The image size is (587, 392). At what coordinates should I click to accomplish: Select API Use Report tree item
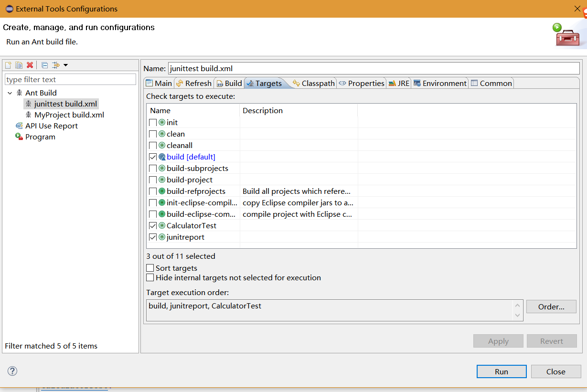[52, 126]
